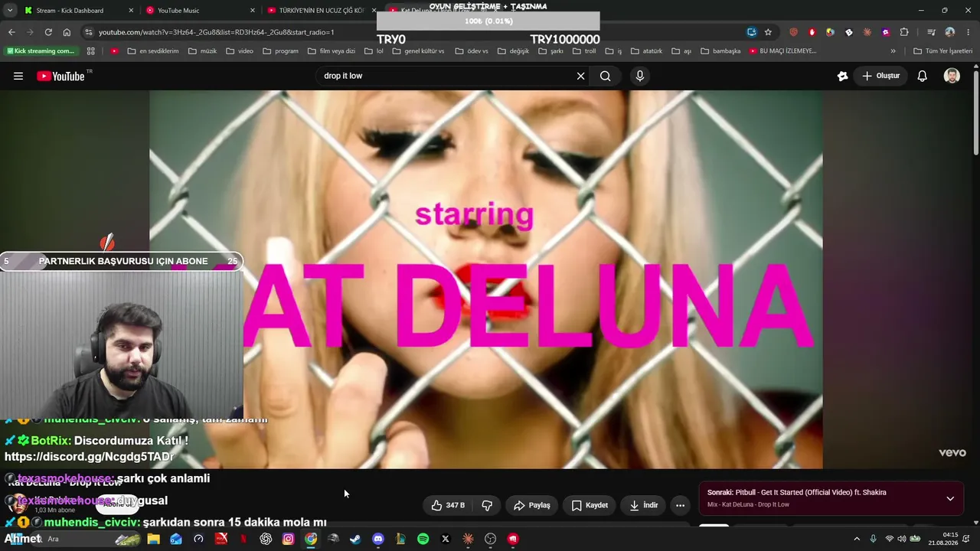Open the en sevdiklerim bookmarks folder
Viewport: 980px width, 551px height.
click(x=152, y=51)
